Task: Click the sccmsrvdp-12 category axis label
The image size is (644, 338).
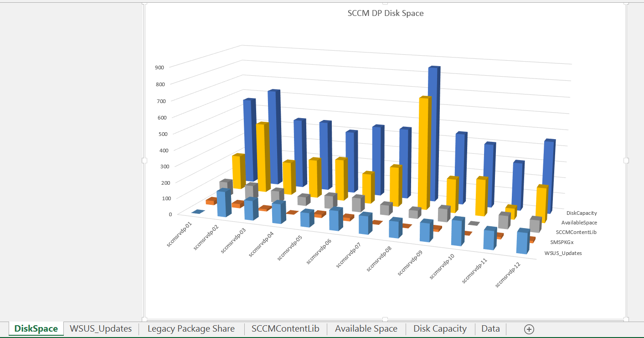Action: pos(507,276)
